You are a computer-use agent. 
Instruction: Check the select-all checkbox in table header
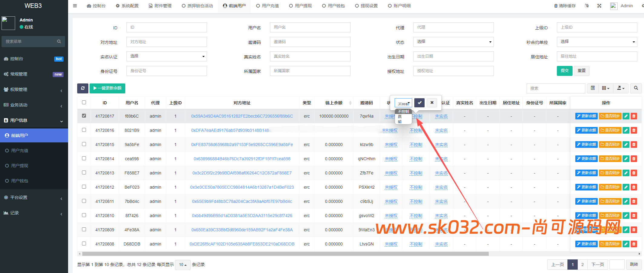click(x=84, y=102)
